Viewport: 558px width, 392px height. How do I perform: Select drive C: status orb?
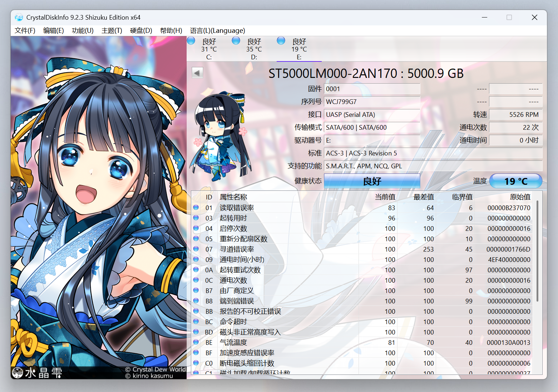tap(191, 40)
